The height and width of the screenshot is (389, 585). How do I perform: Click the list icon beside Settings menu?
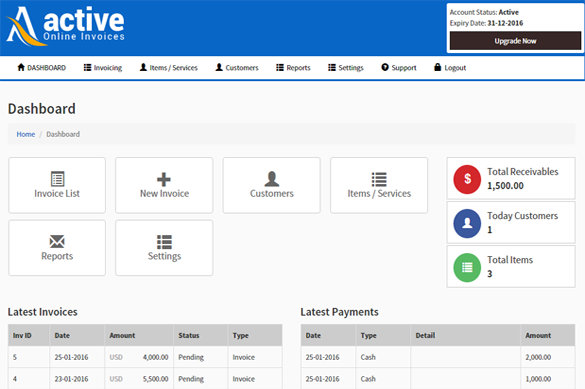point(332,67)
